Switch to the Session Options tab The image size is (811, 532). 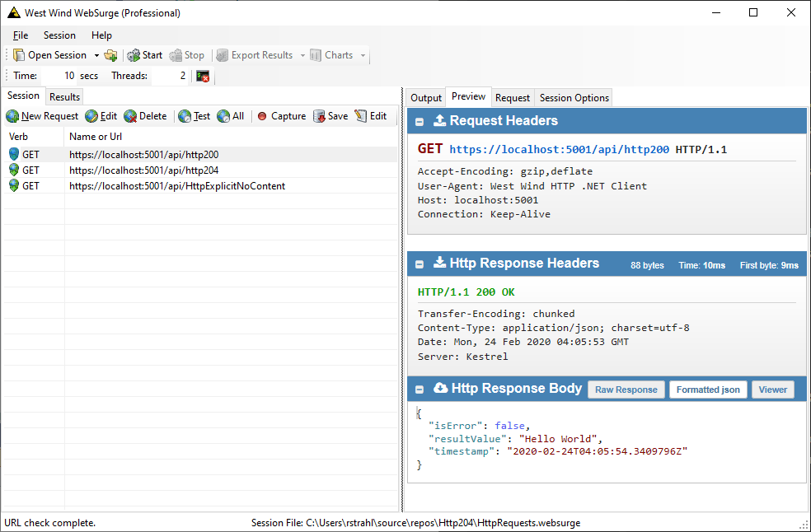click(x=574, y=98)
